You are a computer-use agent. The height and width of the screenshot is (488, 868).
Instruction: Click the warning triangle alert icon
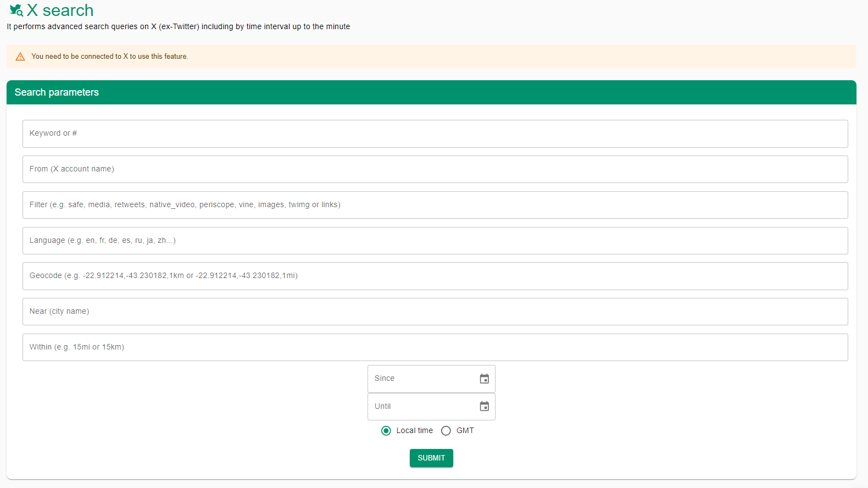point(20,57)
